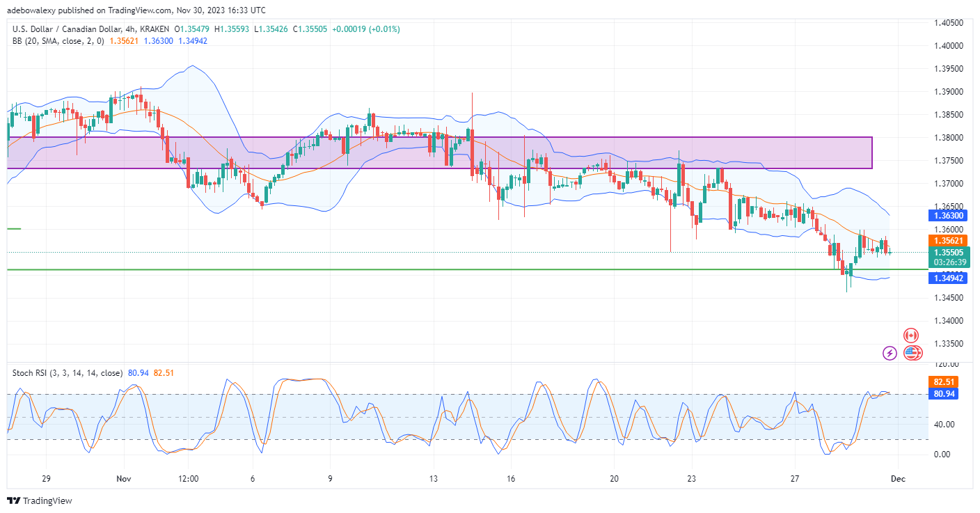The height and width of the screenshot is (513, 980).
Task: Click the purple shaded resistance zone rectangle
Action: pos(439,152)
